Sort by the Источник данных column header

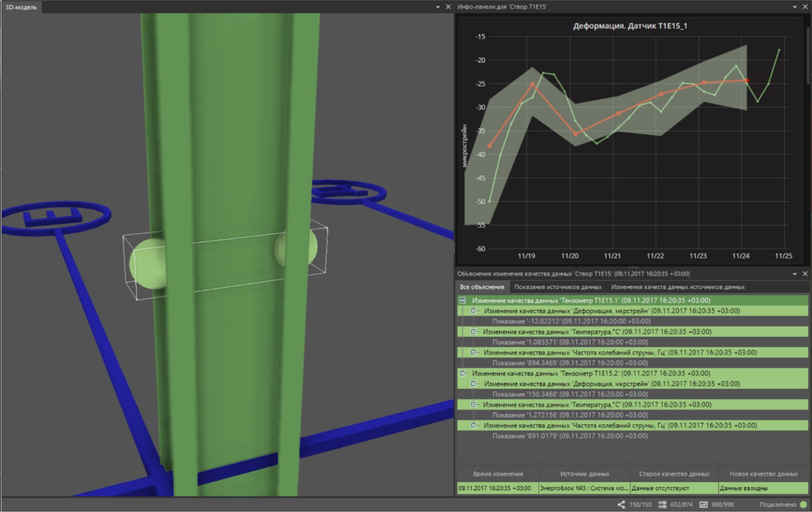click(585, 474)
